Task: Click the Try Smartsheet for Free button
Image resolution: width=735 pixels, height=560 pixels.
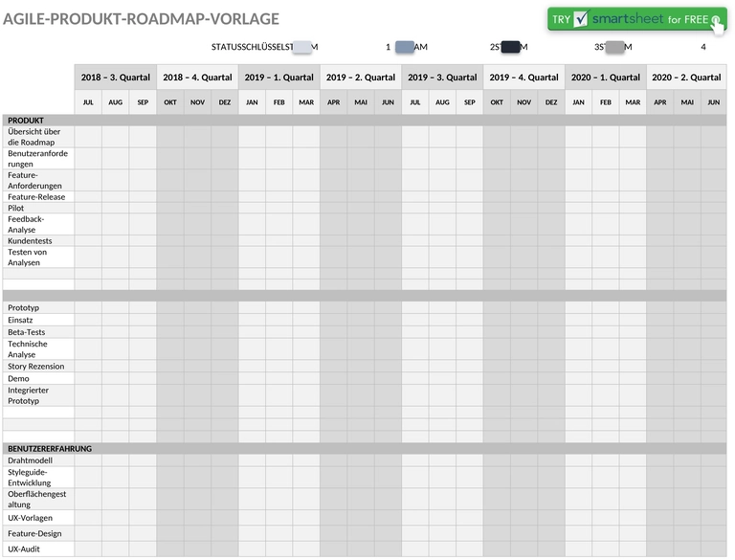Action: pos(637,19)
